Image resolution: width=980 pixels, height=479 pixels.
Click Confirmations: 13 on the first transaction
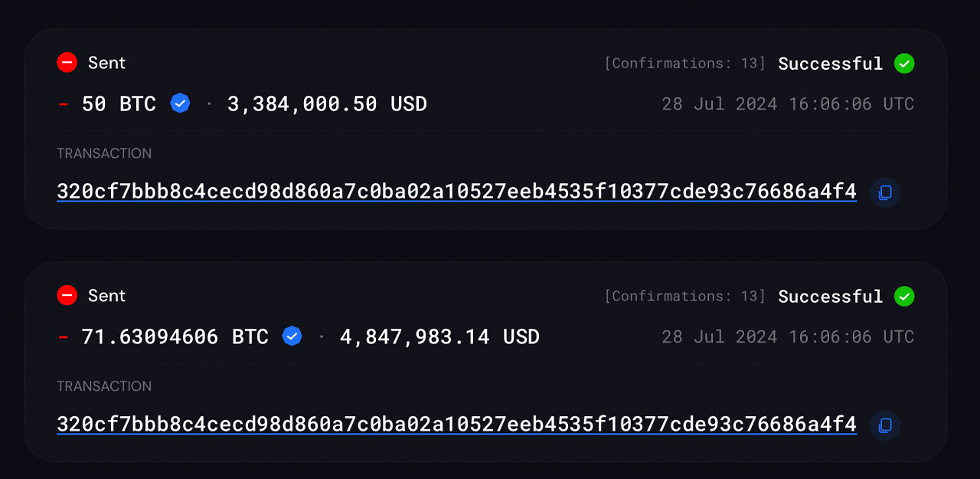(x=687, y=63)
